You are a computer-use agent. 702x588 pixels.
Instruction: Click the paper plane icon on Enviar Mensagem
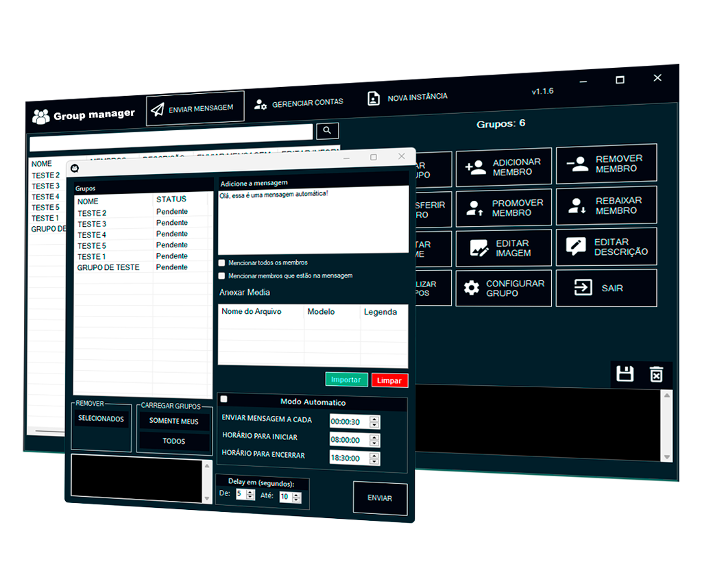[x=157, y=110]
